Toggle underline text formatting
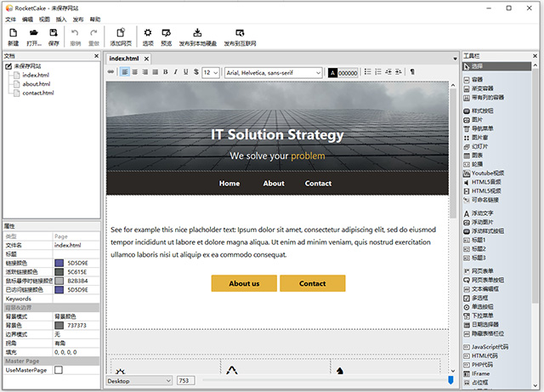 pos(184,72)
